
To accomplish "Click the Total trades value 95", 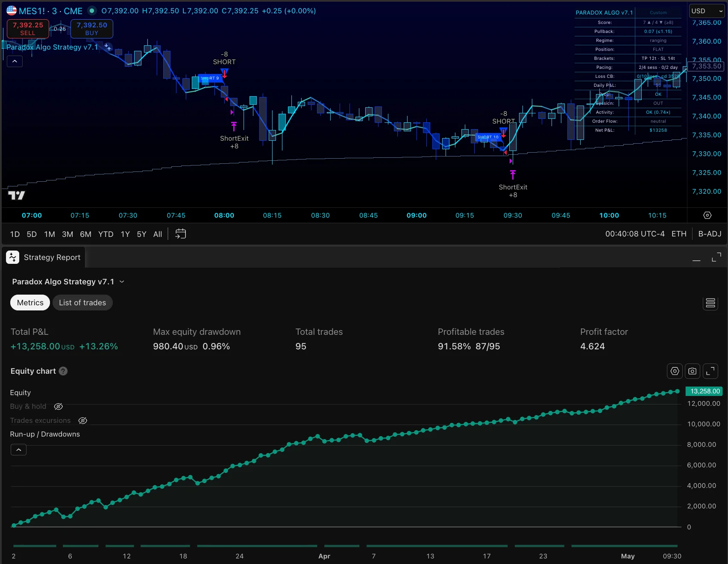I will [x=301, y=346].
